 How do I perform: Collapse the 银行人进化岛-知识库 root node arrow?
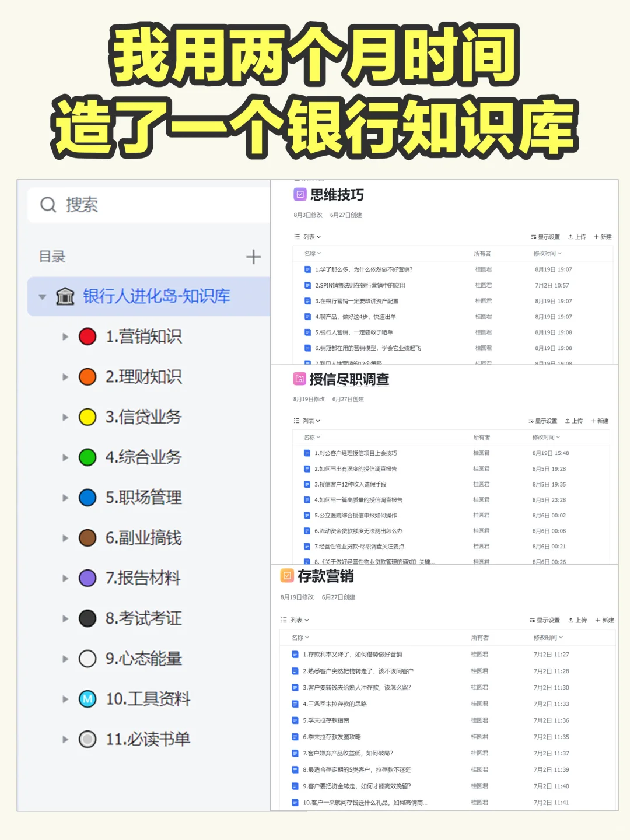coord(42,297)
